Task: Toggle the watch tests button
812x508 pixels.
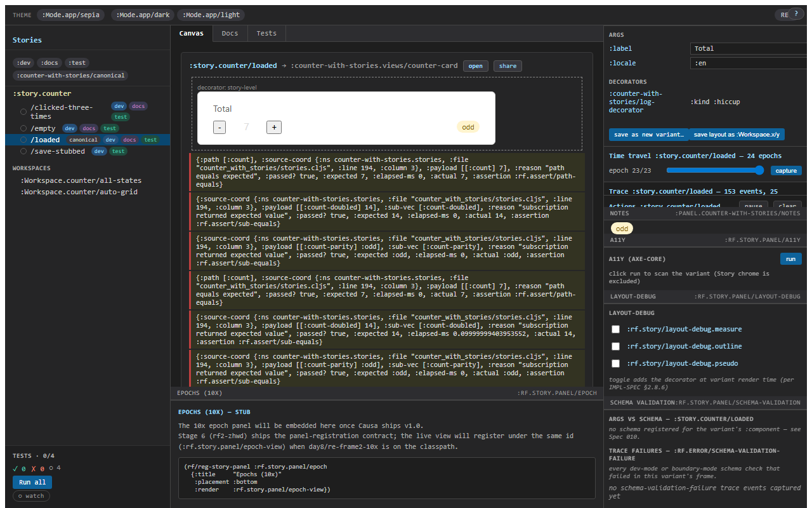Action: point(31,496)
